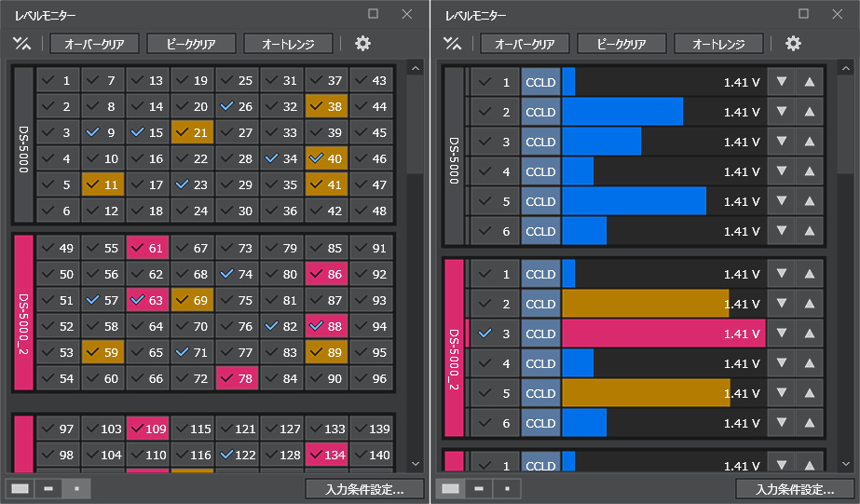Click the blue level bar of DS-5000 channel 5
Image resolution: width=860 pixels, height=504 pixels.
634,201
